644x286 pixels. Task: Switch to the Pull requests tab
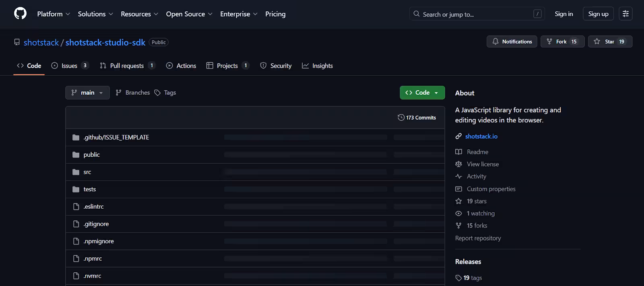point(128,66)
